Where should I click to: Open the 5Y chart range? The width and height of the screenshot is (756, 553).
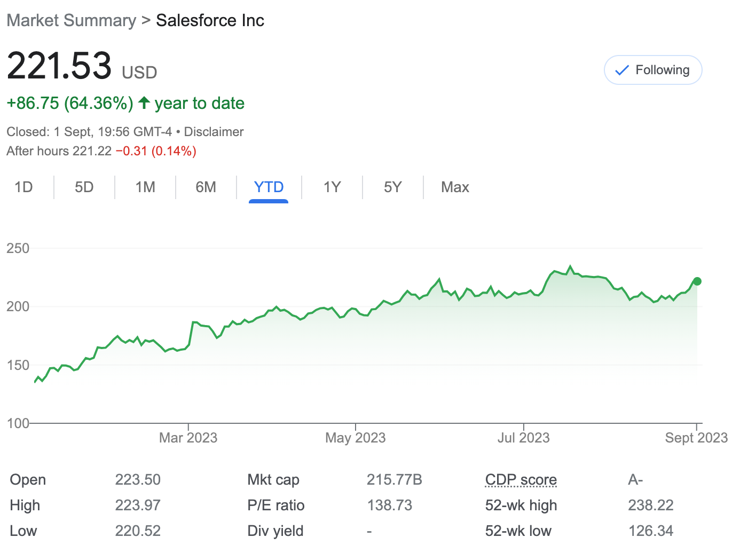click(x=392, y=187)
